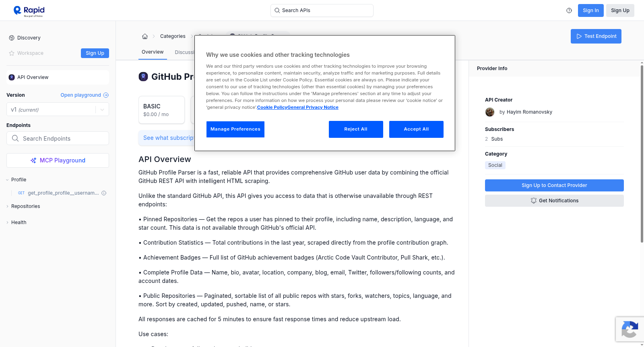Click the Workspace star icon
Screen dimensions: 644x347
[x=12, y=53]
